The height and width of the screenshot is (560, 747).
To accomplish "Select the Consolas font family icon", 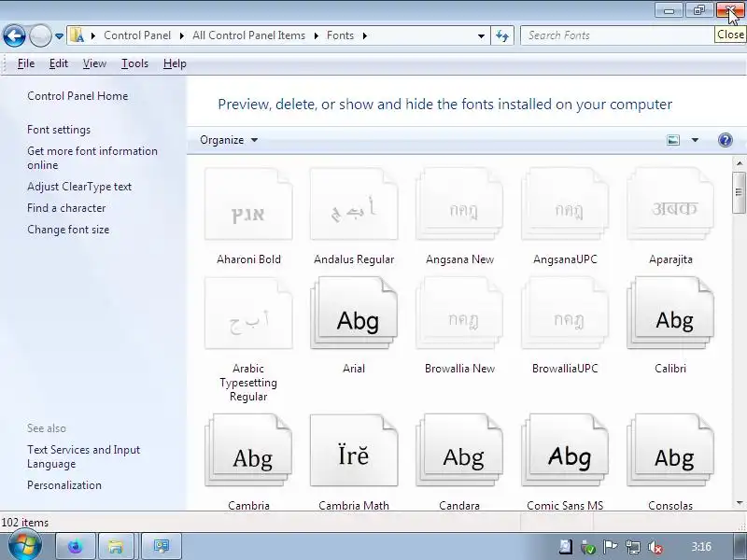I will [x=670, y=451].
